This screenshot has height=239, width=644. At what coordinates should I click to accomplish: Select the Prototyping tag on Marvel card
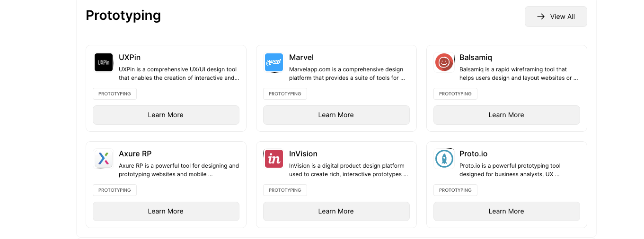[285, 94]
